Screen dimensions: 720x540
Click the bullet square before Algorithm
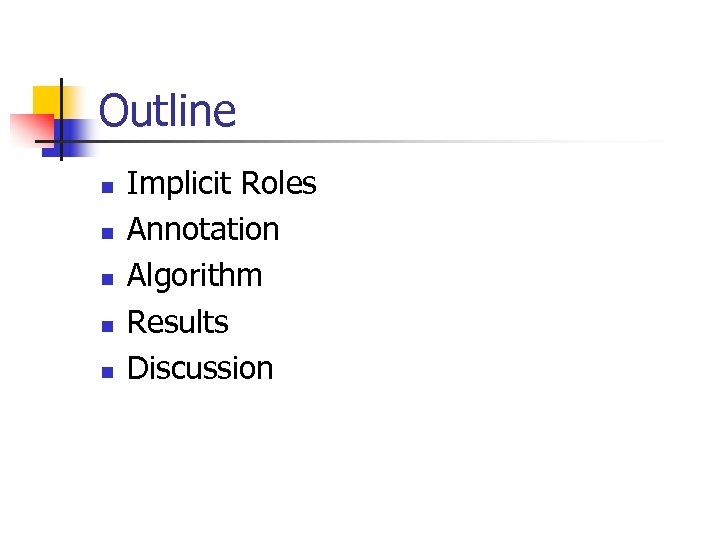108,278
